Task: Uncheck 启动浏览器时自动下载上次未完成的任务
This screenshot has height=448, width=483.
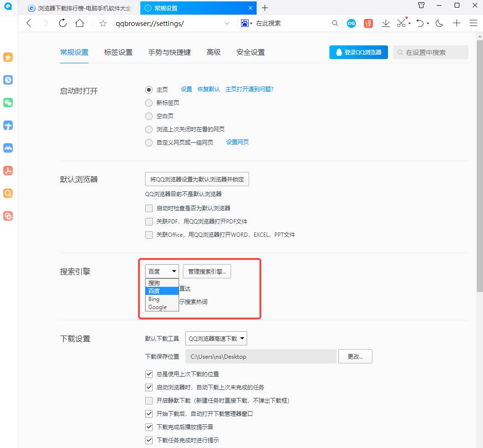Action: pos(149,388)
